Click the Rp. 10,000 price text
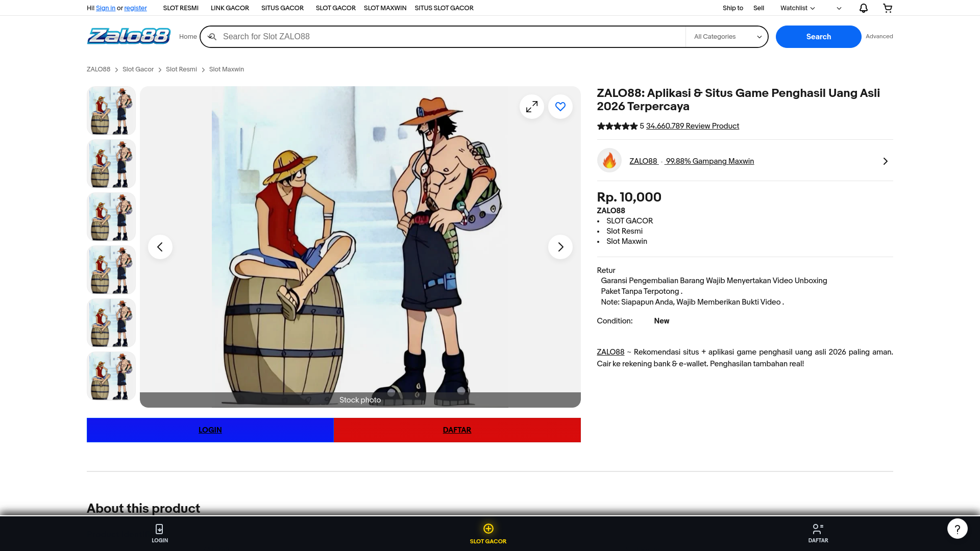Screen dimensions: 980x551 629,197
